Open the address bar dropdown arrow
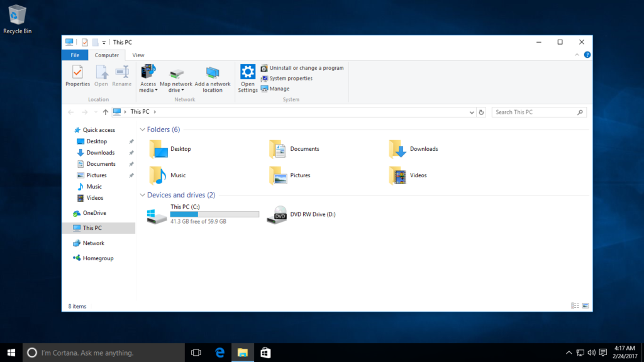Image resolution: width=644 pixels, height=362 pixels. pyautogui.click(x=470, y=111)
